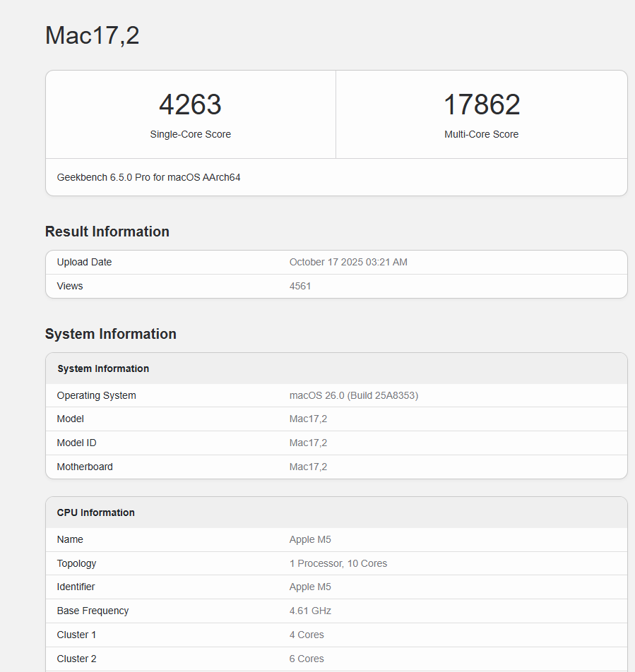Click the Cluster 2 value 6 Cores
This screenshot has height=672, width=635.
[x=307, y=659]
